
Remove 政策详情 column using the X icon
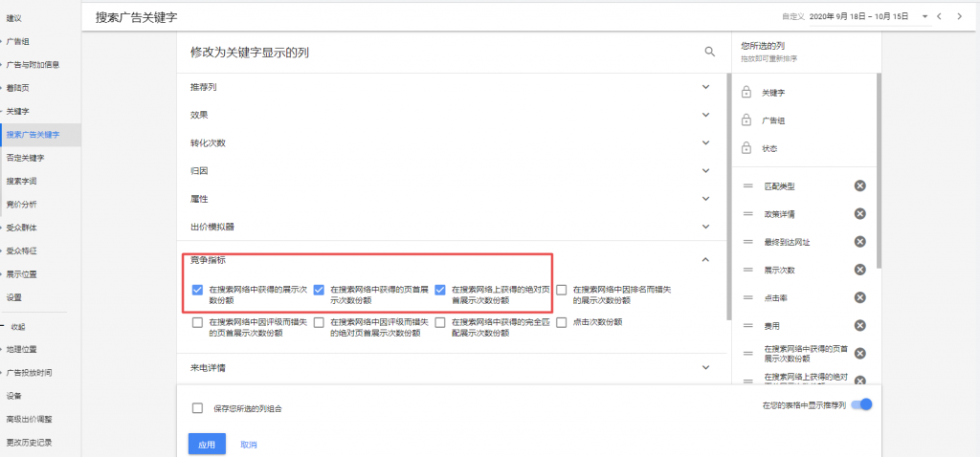tap(860, 213)
